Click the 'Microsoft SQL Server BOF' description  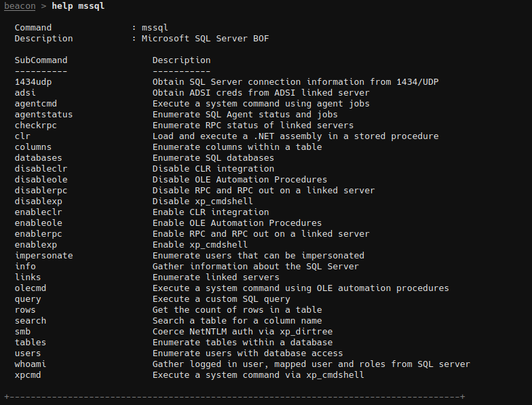click(x=205, y=39)
